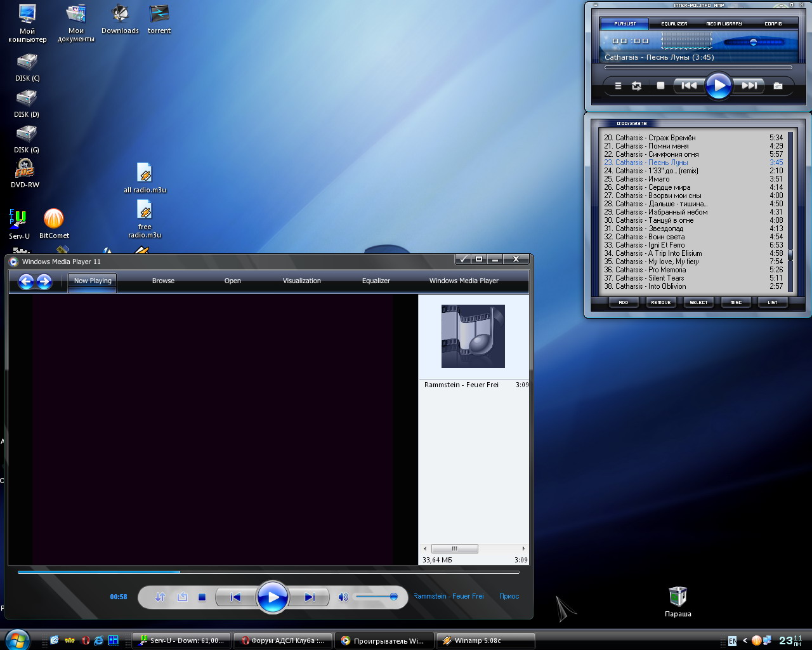
Task: Open the Visualization menu in Media Player
Action: 301,281
